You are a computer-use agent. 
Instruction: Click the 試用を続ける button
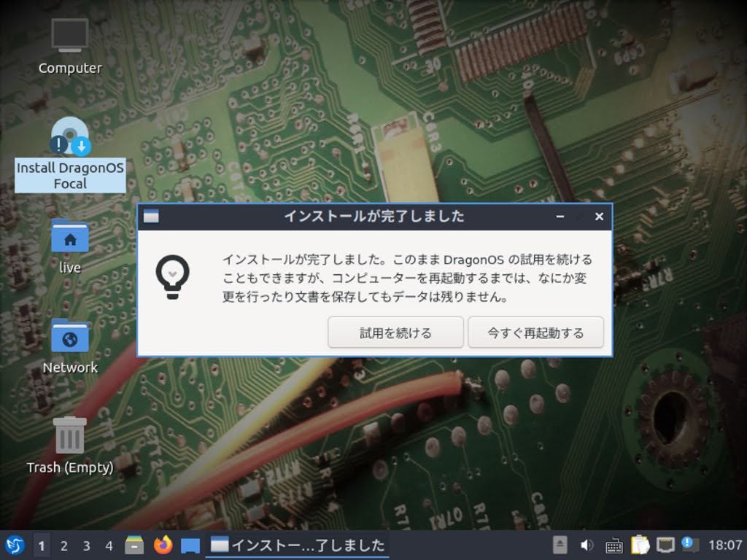[395, 332]
